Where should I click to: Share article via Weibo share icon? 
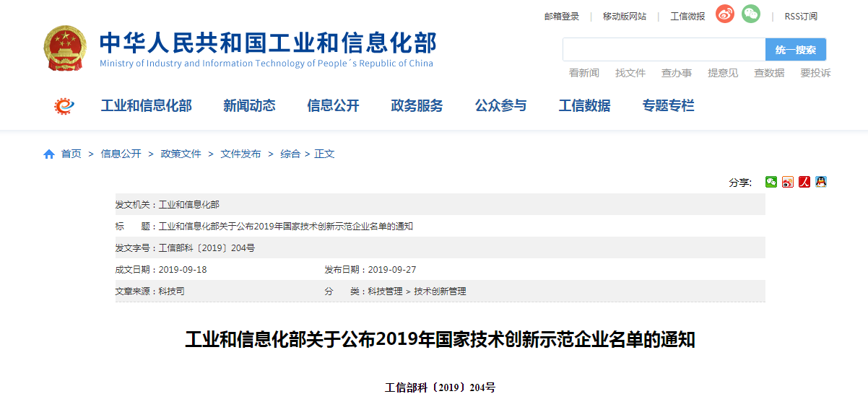click(x=788, y=182)
